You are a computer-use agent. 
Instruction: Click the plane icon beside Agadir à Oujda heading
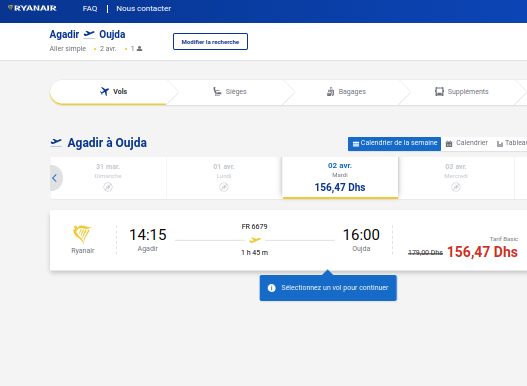pyautogui.click(x=56, y=143)
